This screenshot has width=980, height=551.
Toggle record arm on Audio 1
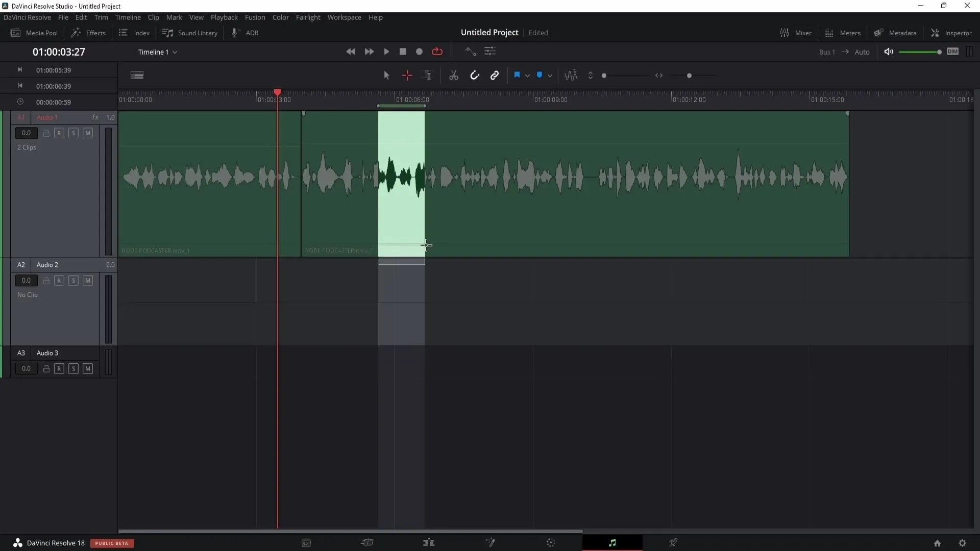point(59,133)
